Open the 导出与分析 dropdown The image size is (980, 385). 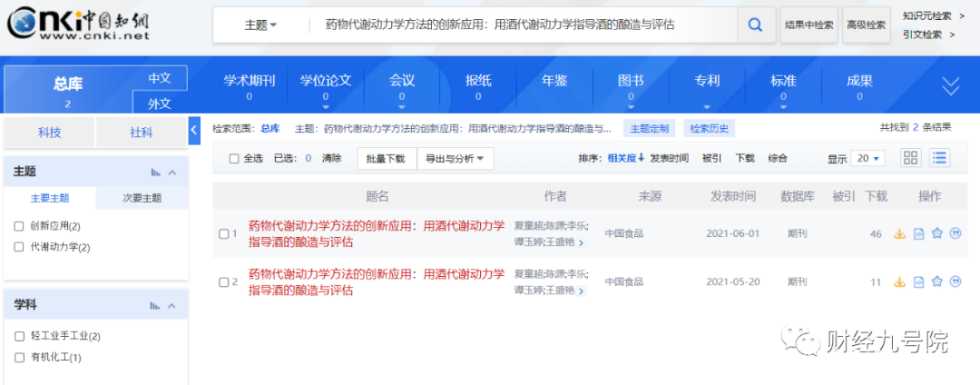456,159
